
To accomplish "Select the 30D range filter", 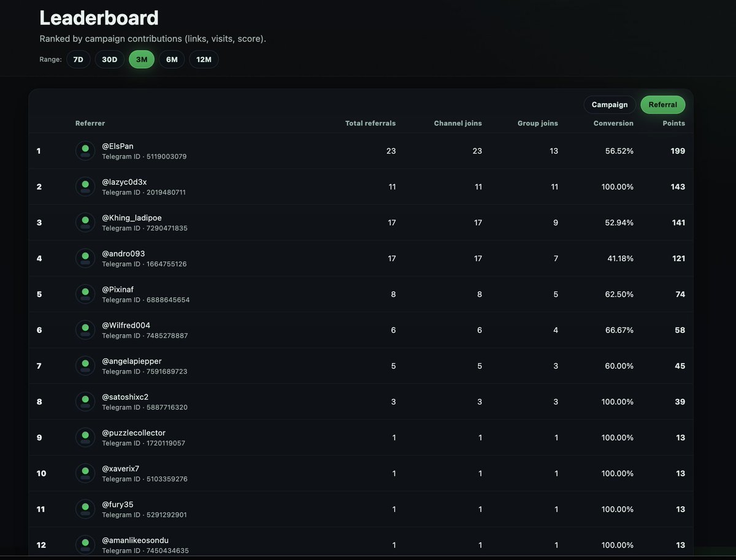I will click(110, 59).
